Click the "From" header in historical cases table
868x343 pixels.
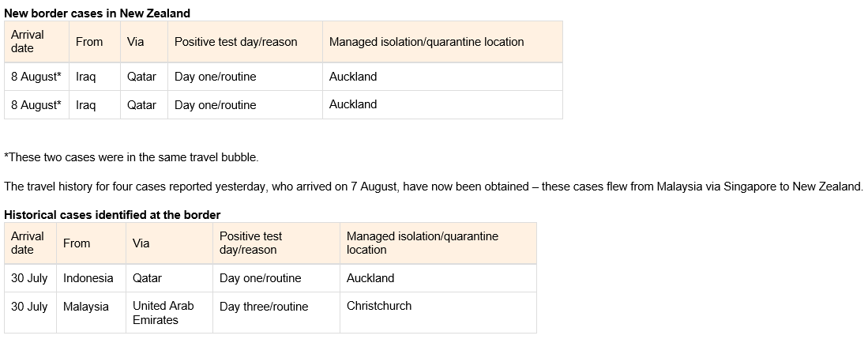point(77,243)
